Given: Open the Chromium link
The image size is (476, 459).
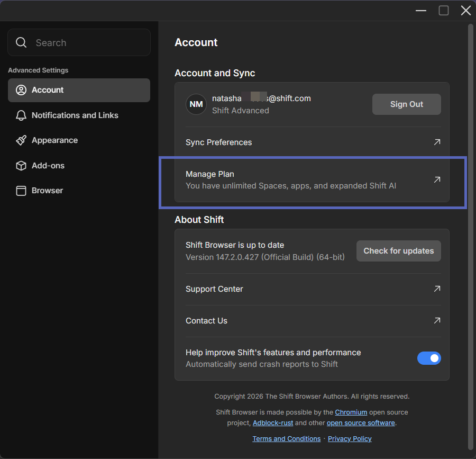Looking at the screenshot, I should click(x=351, y=412).
